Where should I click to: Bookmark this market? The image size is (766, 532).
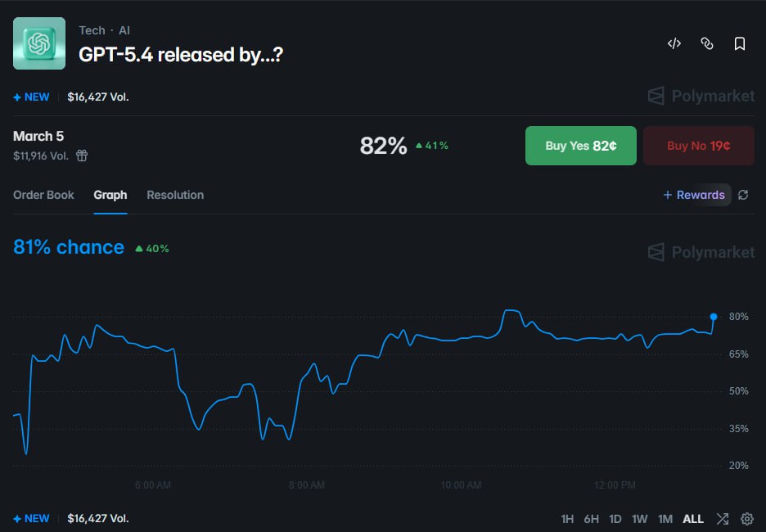[739, 43]
